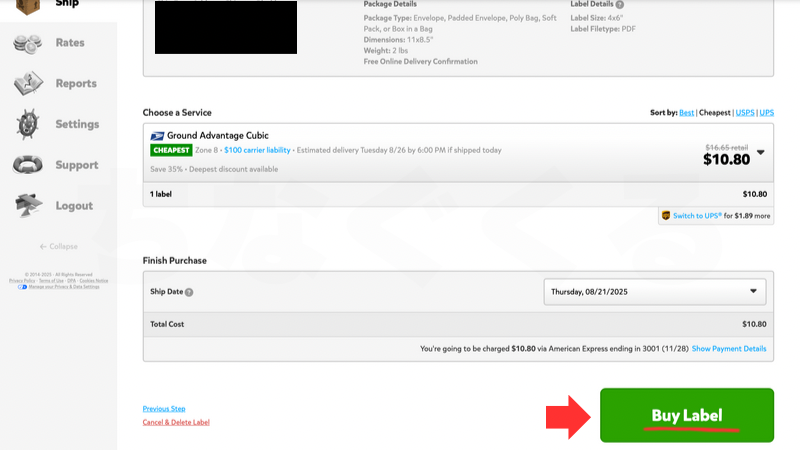The height and width of the screenshot is (450, 800).
Task: Click the UPS shield logo icon
Action: click(x=666, y=215)
